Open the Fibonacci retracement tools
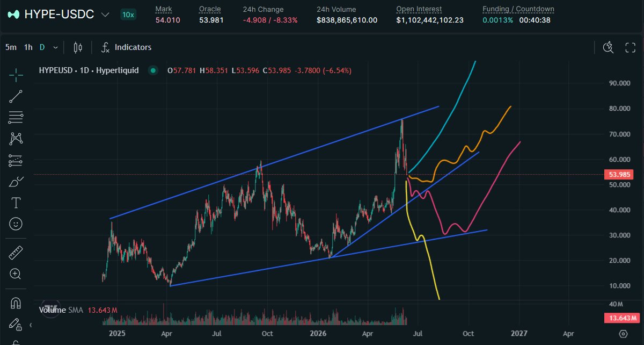This screenshot has width=644, height=345. (16, 117)
